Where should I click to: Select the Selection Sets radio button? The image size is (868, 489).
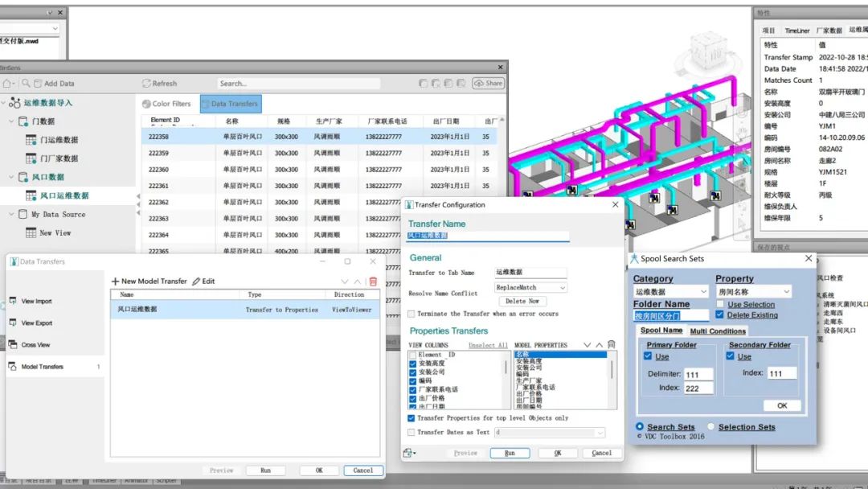712,427
